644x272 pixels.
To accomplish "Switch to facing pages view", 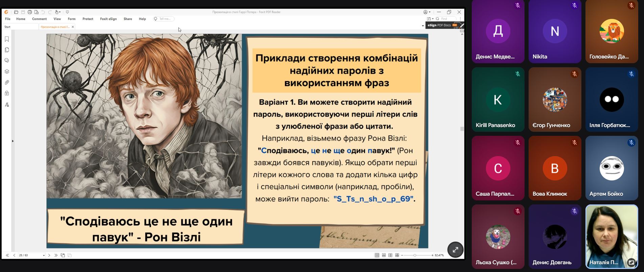I will (391, 255).
